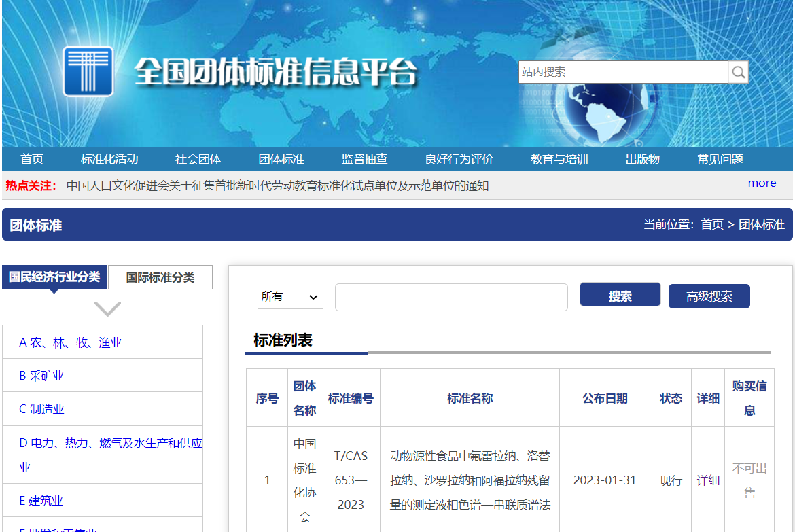The image size is (795, 532).
Task: Click 首页 in the breadcrumb
Action: (712, 224)
